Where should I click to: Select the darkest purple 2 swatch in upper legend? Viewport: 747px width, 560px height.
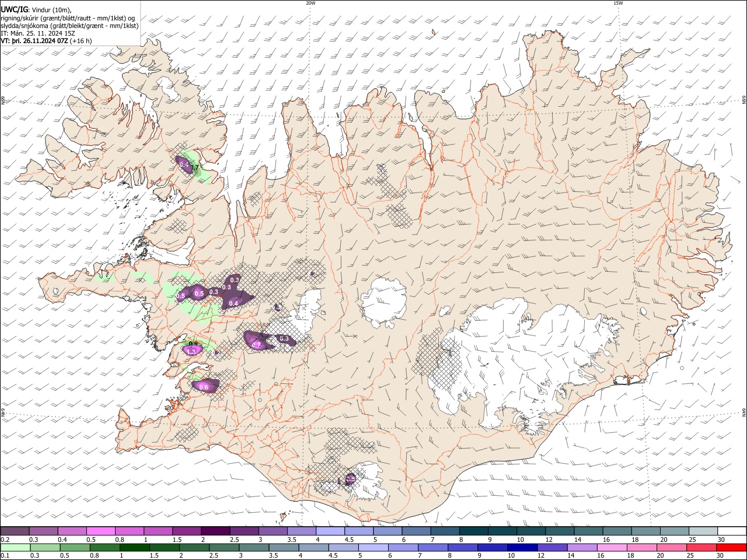215,531
